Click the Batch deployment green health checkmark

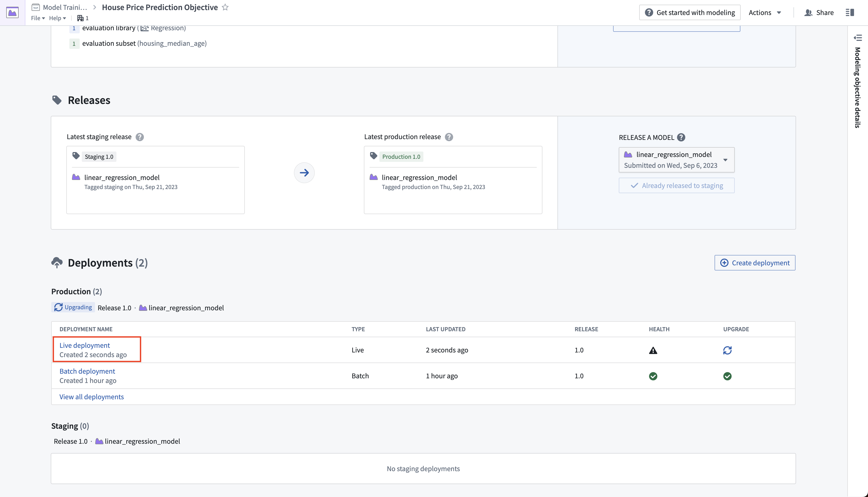pos(653,376)
